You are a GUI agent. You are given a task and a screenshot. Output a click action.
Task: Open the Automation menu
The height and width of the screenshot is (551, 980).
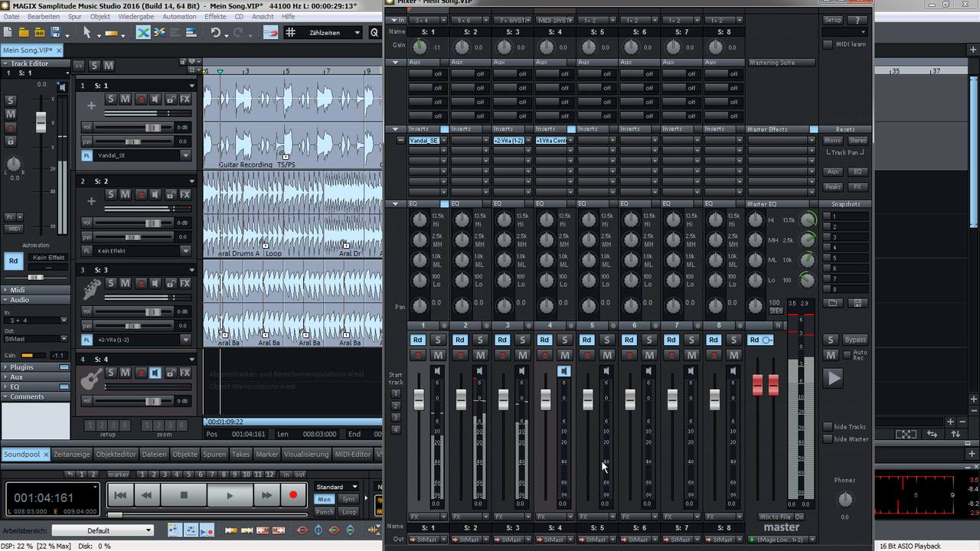pos(179,16)
